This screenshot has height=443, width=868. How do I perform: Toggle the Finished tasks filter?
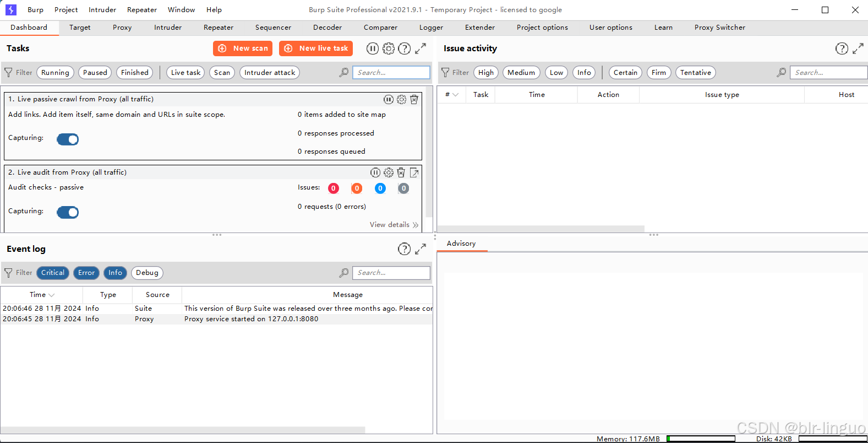(135, 73)
